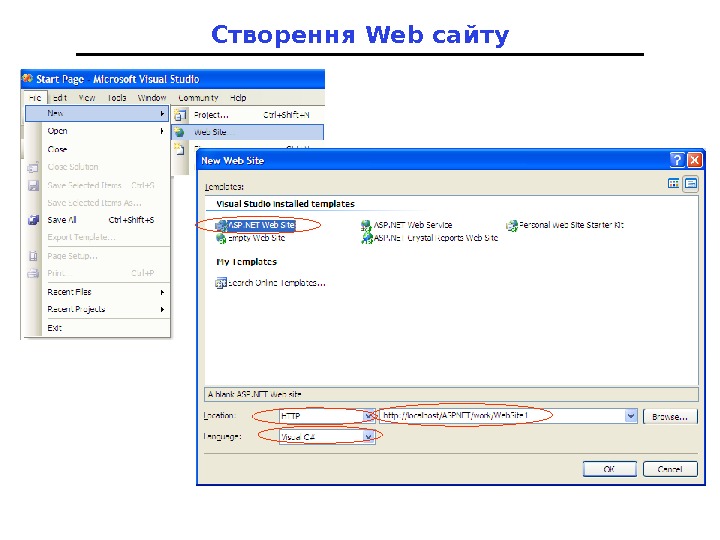Expand the Open submenu arrow

tap(162, 131)
